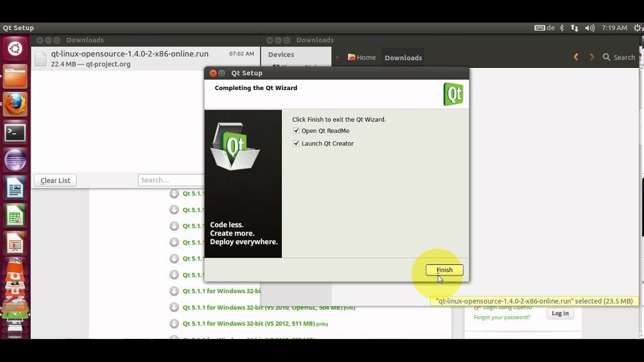
Task: Click the Search magnifier in Files window
Action: click(607, 57)
